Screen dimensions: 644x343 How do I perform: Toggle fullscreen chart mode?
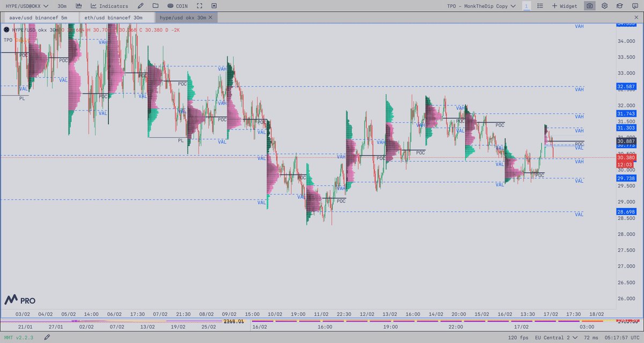[200, 6]
